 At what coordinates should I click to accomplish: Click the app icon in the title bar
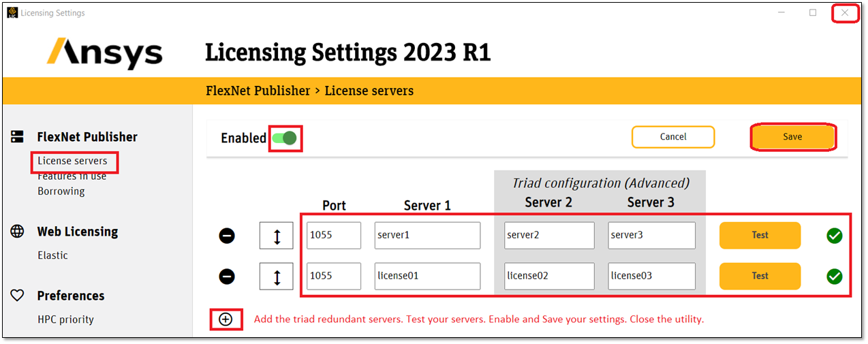pyautogui.click(x=12, y=12)
